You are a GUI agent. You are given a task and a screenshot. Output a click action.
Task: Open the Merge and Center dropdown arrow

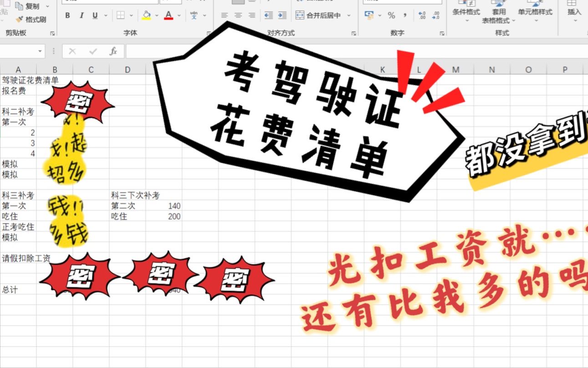(349, 16)
